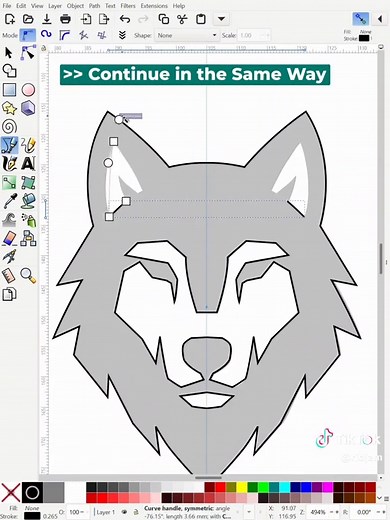Select the Shape builder tool

[9, 71]
